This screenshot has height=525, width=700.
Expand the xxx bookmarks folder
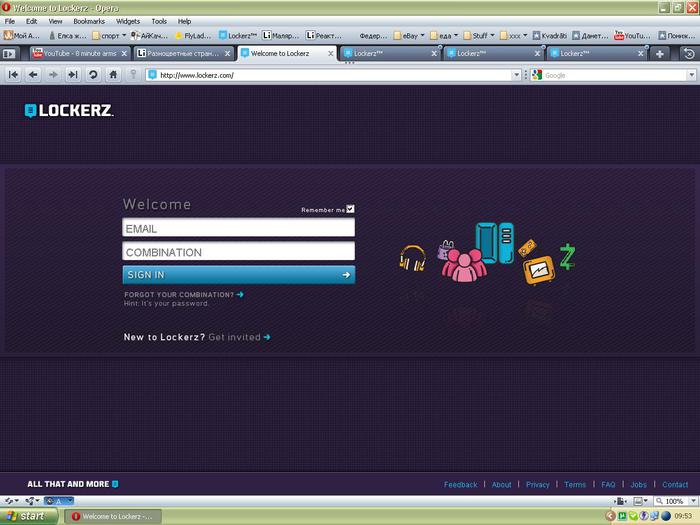[x=514, y=35]
